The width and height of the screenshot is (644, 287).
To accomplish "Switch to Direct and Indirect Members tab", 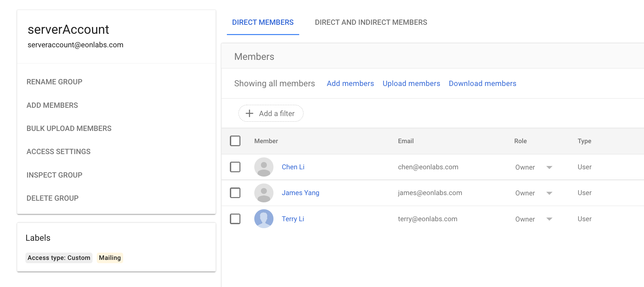I will (371, 22).
